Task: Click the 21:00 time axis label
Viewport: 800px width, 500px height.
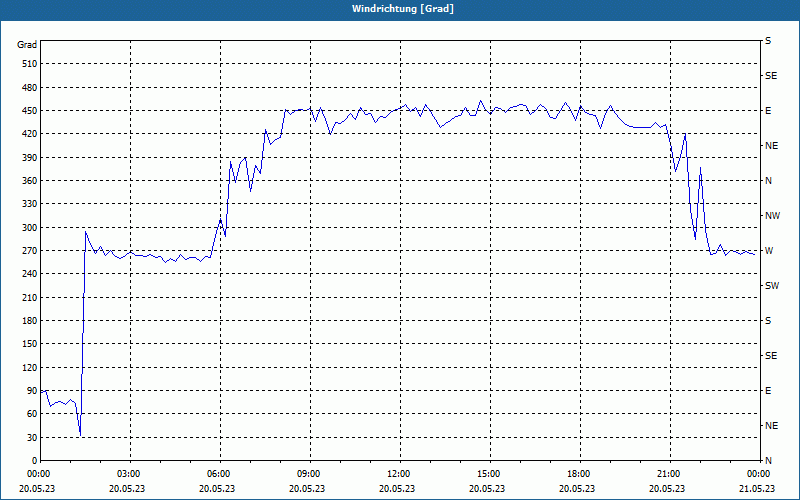Action: pyautogui.click(x=667, y=474)
